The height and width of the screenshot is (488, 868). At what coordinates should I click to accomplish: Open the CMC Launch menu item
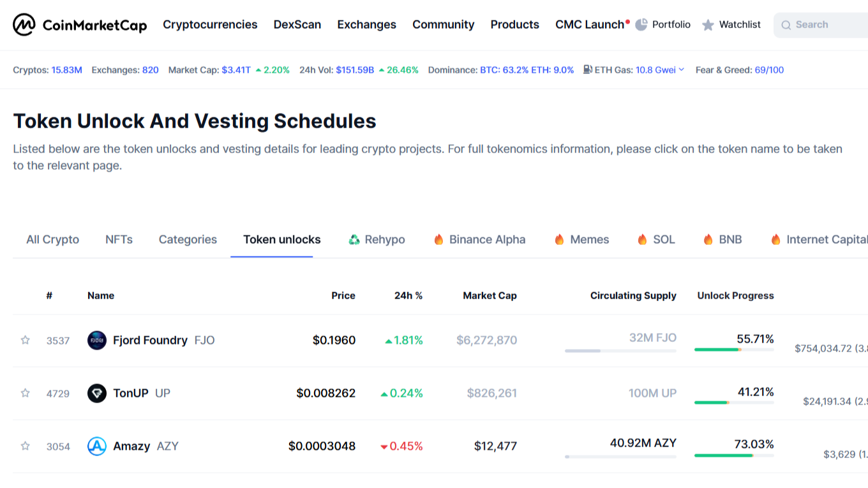coord(590,25)
